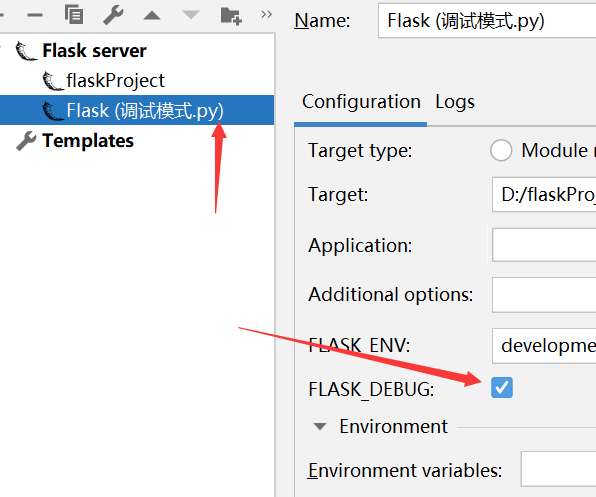Click the copy configuration icon
This screenshot has width=596, height=497.
[74, 15]
